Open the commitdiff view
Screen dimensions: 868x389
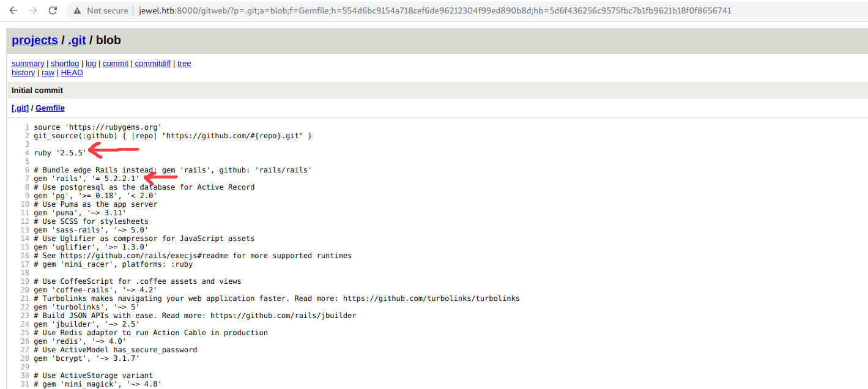pos(153,64)
